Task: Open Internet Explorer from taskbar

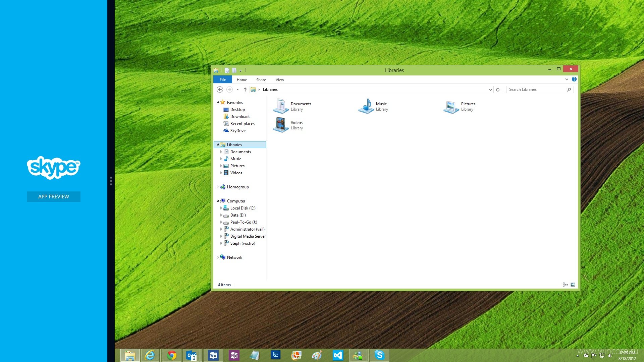Action: (x=150, y=355)
